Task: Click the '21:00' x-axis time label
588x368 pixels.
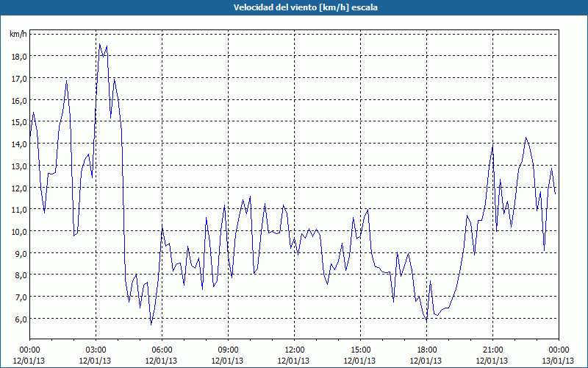Action: point(492,350)
